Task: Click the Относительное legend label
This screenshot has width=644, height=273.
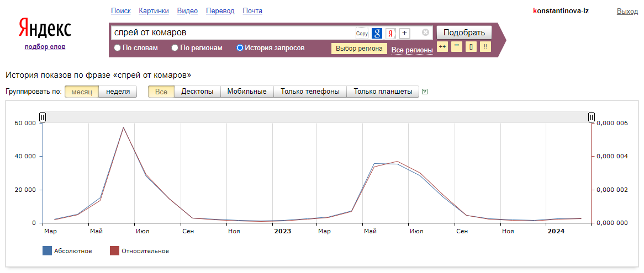Action: point(145,251)
